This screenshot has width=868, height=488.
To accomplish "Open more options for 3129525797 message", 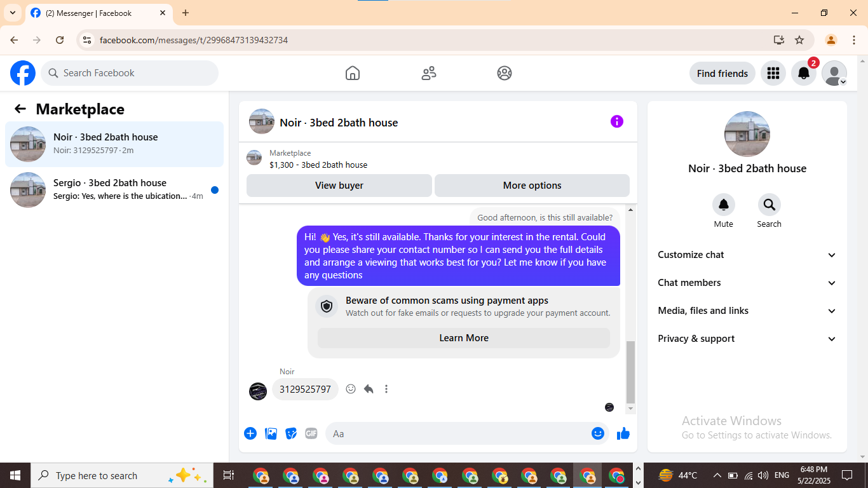I will coord(386,389).
